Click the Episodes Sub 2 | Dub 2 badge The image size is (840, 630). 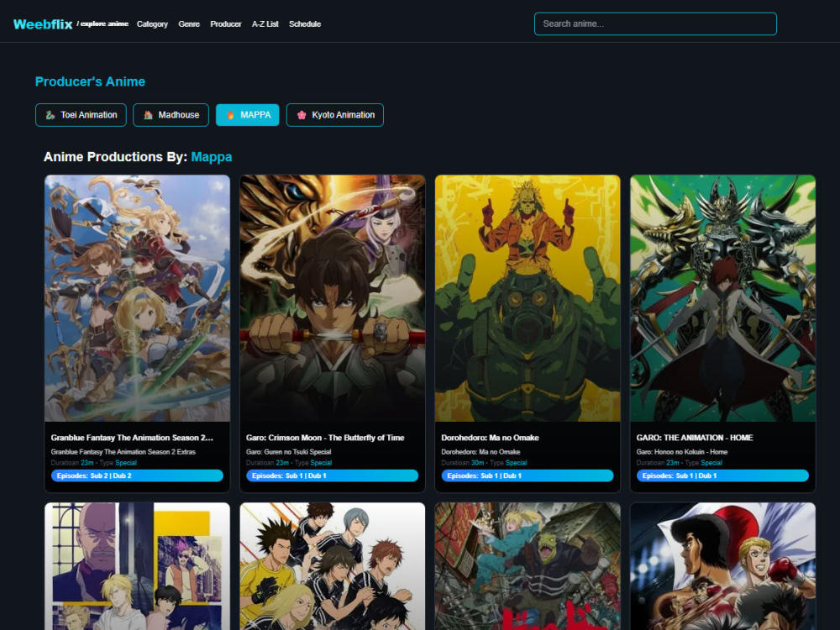[x=137, y=475]
